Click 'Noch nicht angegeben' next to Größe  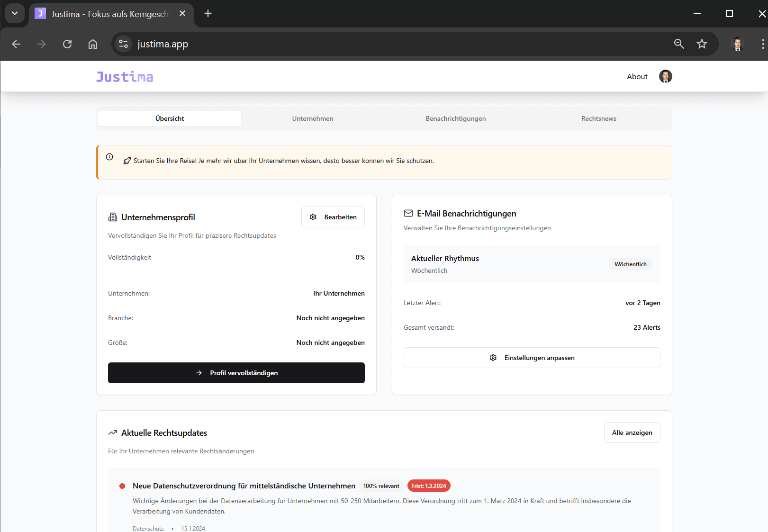click(331, 343)
